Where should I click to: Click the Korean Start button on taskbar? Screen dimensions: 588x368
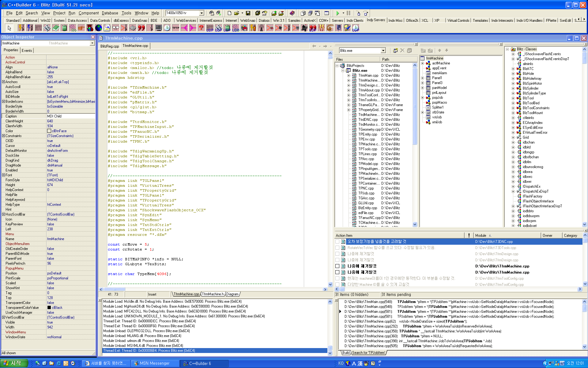[x=14, y=363]
